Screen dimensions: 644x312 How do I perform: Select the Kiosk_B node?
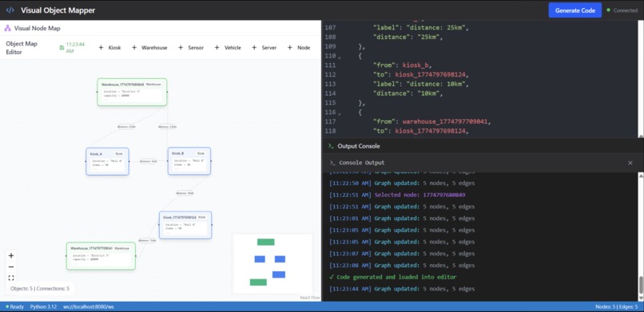click(x=189, y=160)
